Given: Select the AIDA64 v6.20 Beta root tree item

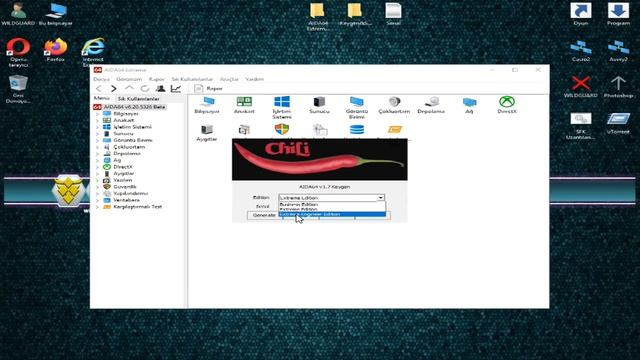Looking at the screenshot, I should pyautogui.click(x=134, y=107).
